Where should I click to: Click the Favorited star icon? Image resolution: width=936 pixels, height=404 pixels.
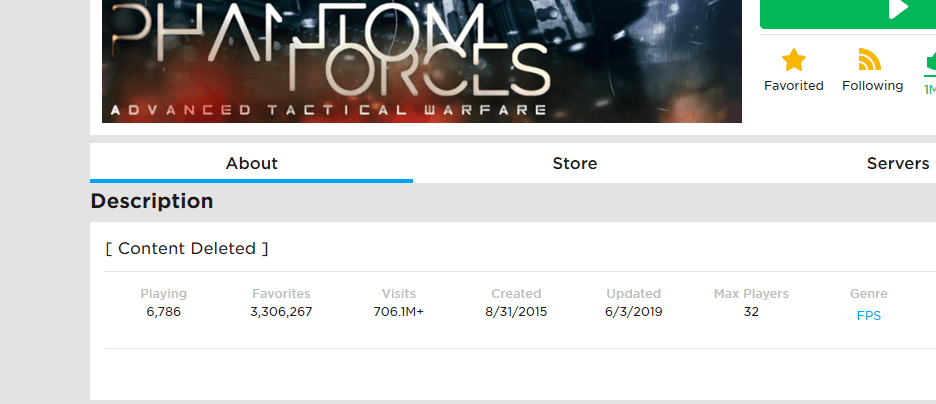[x=793, y=60]
